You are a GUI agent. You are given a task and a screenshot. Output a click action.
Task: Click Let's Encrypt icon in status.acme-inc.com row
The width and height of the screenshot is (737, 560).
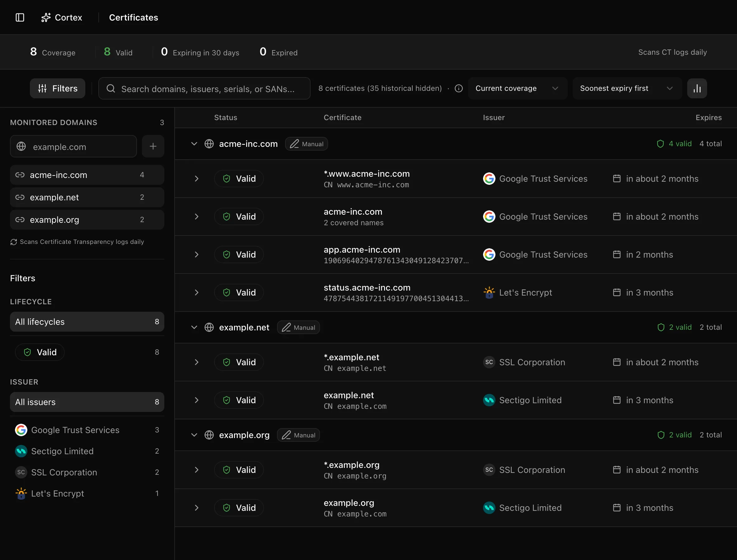click(489, 293)
